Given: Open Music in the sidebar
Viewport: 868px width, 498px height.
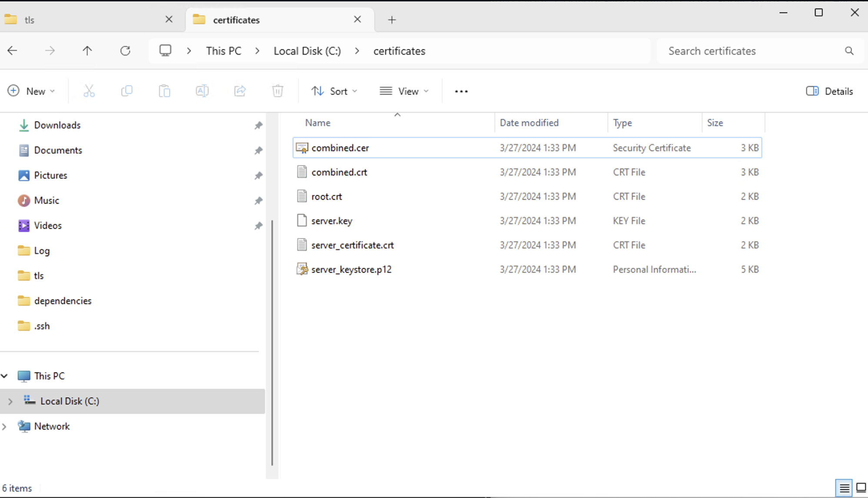Looking at the screenshot, I should coord(47,201).
